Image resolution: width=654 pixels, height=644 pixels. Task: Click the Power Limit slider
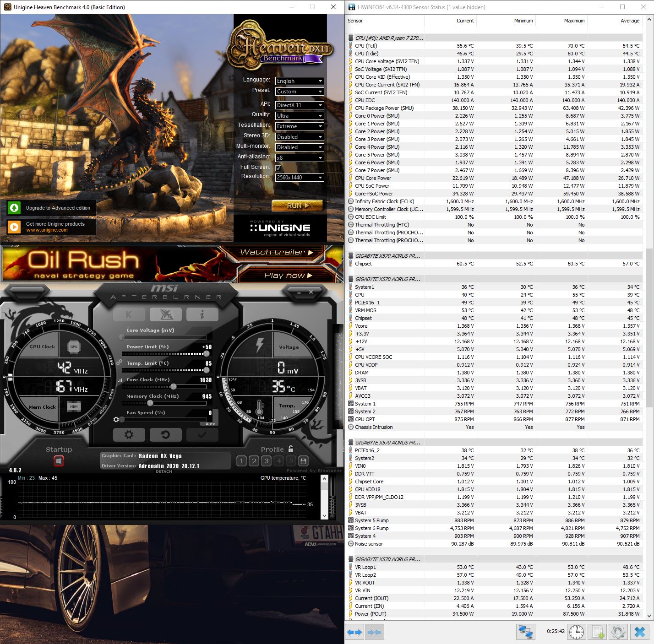165,354
